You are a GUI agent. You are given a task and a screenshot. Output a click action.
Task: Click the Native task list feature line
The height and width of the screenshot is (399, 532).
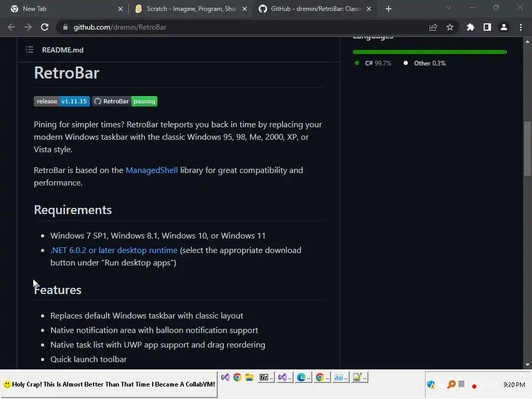[158, 345]
